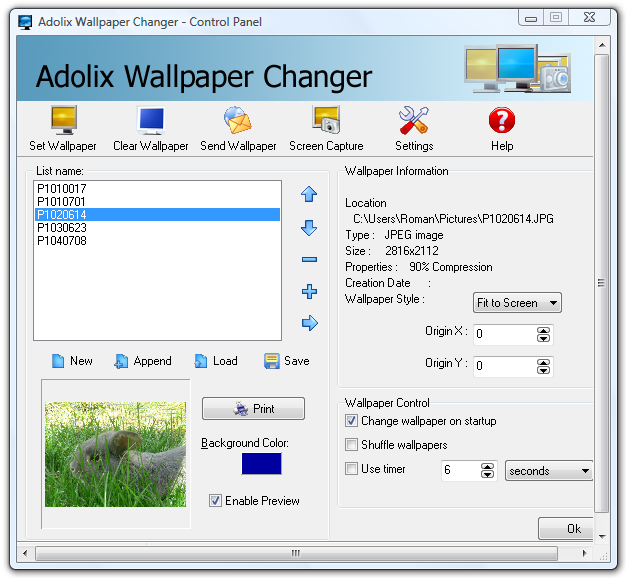
Task: Click the vertical scrollbar up arrow
Action: 602,45
